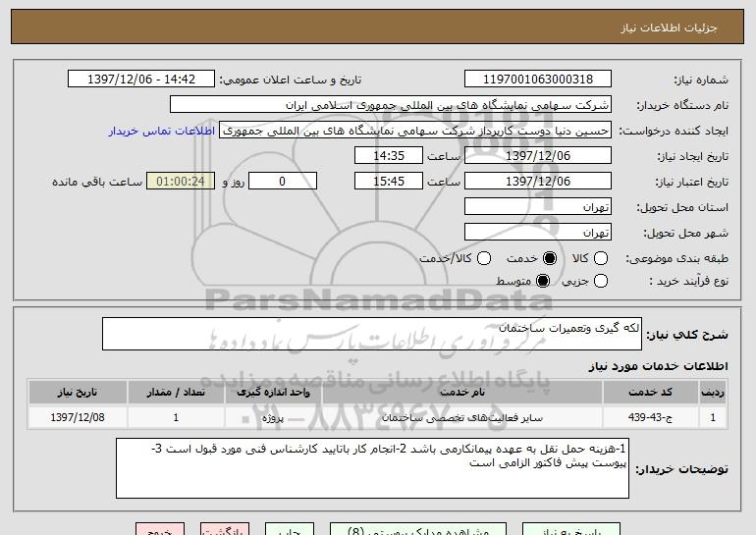Open مشاهده مدارک پیوستی (8) button
The height and width of the screenshot is (535, 756).
[418, 530]
